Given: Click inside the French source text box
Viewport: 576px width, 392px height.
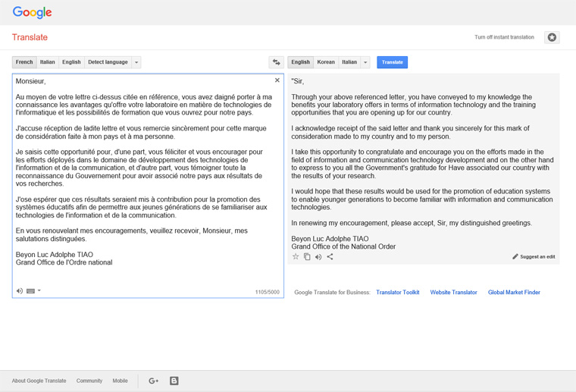Looking at the screenshot, I should click(x=148, y=186).
